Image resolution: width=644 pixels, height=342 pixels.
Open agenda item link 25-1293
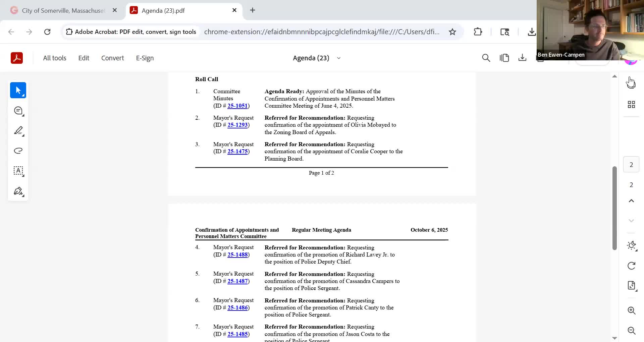click(x=237, y=125)
